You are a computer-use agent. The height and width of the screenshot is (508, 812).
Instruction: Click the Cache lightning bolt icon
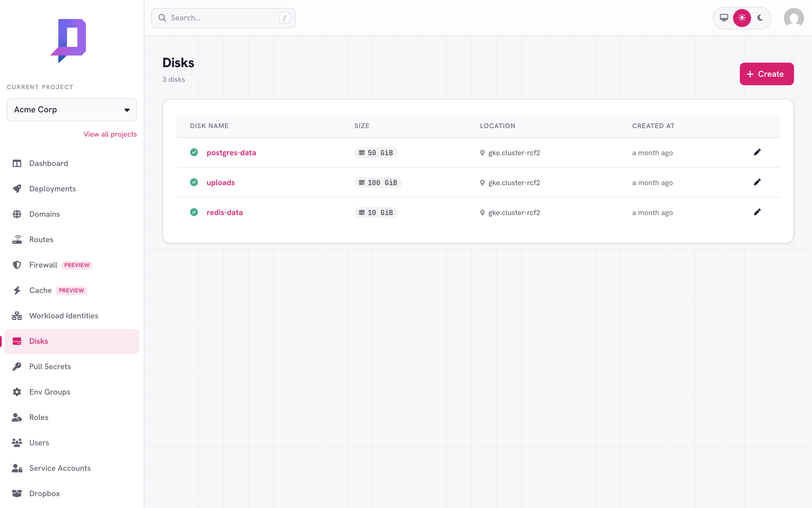(x=17, y=290)
